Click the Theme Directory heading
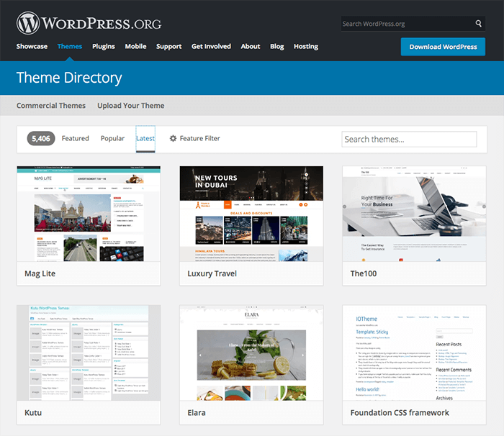This screenshot has width=504, height=436. coord(69,78)
